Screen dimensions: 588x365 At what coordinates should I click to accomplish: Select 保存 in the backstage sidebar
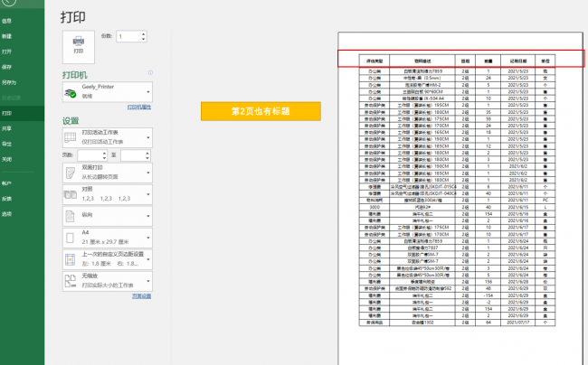click(x=6, y=67)
